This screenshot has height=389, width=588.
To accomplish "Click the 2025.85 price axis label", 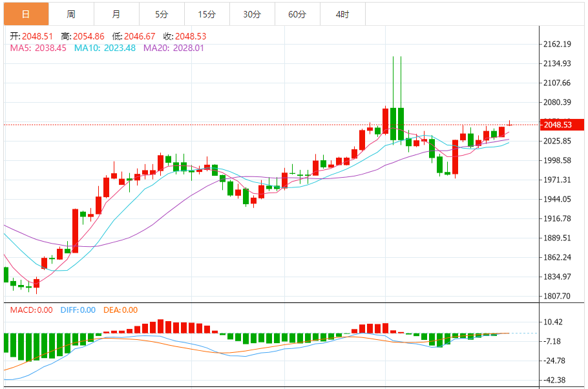I will coord(557,141).
